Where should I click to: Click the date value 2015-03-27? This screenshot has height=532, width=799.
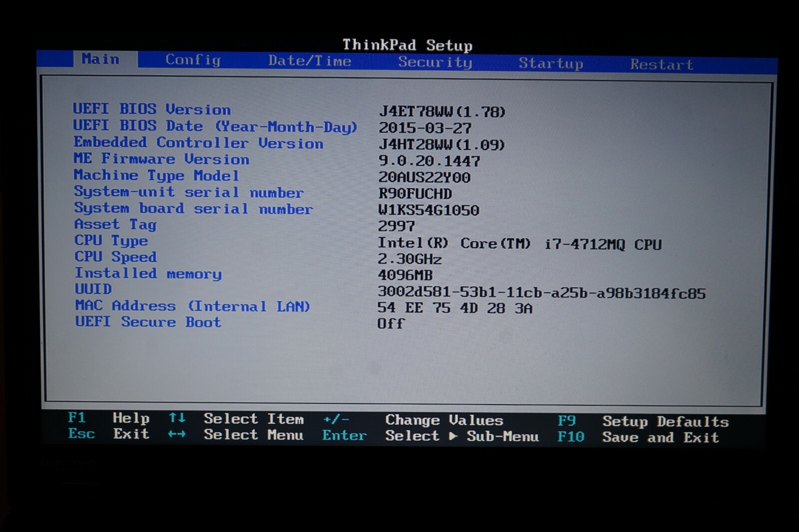(425, 128)
